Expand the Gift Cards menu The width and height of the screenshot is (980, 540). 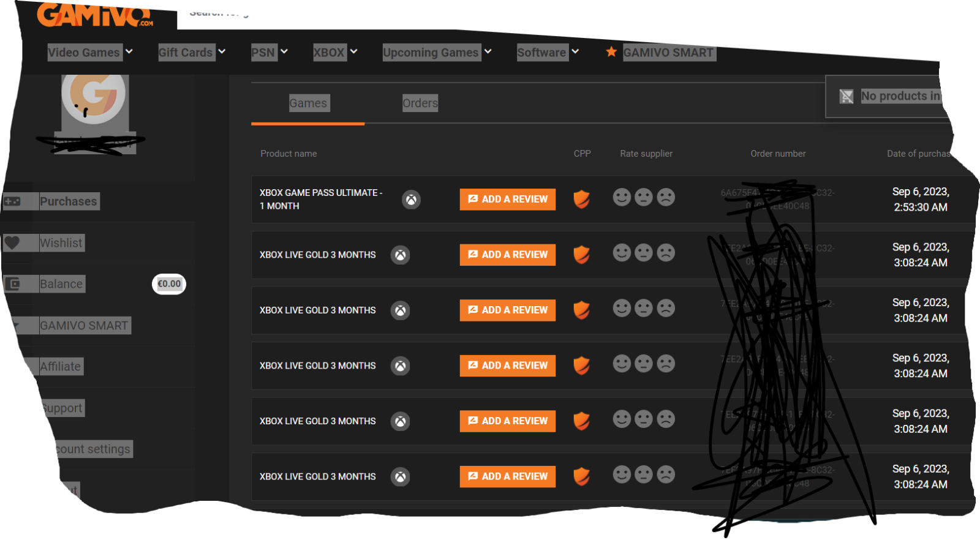(192, 53)
